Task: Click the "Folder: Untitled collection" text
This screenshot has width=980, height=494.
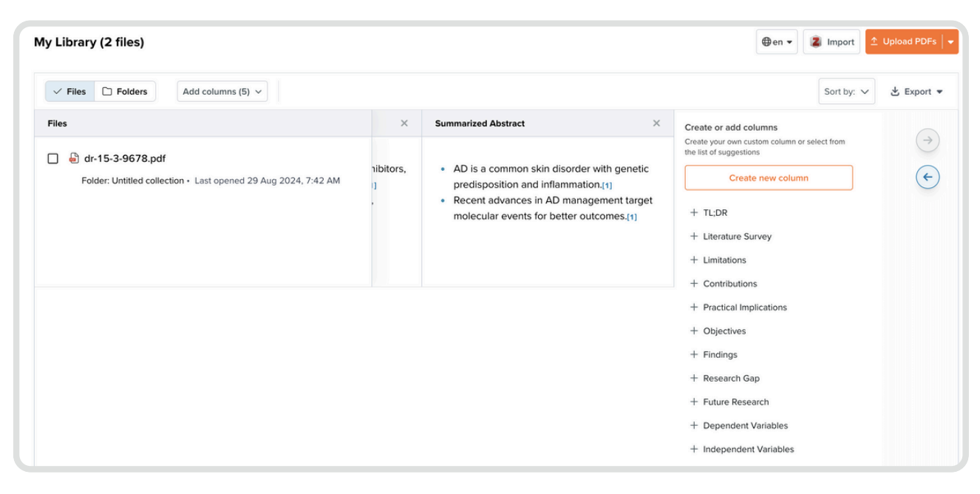Action: [x=133, y=180]
